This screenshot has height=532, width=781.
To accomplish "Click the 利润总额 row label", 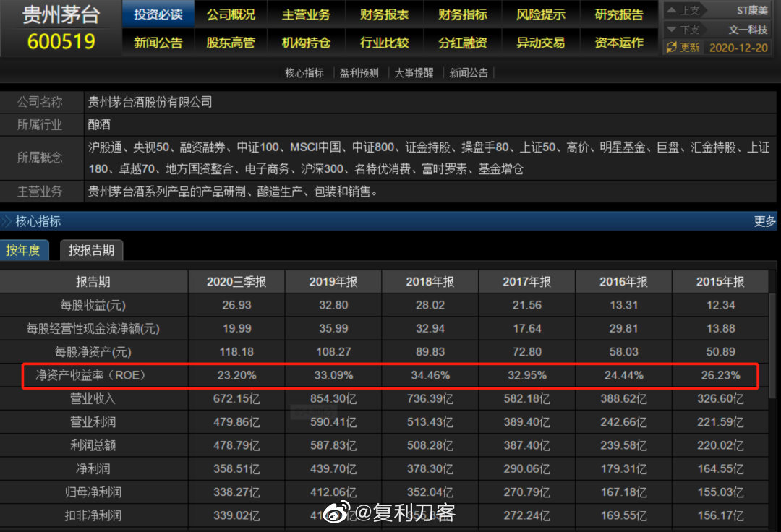I will 93,445.
